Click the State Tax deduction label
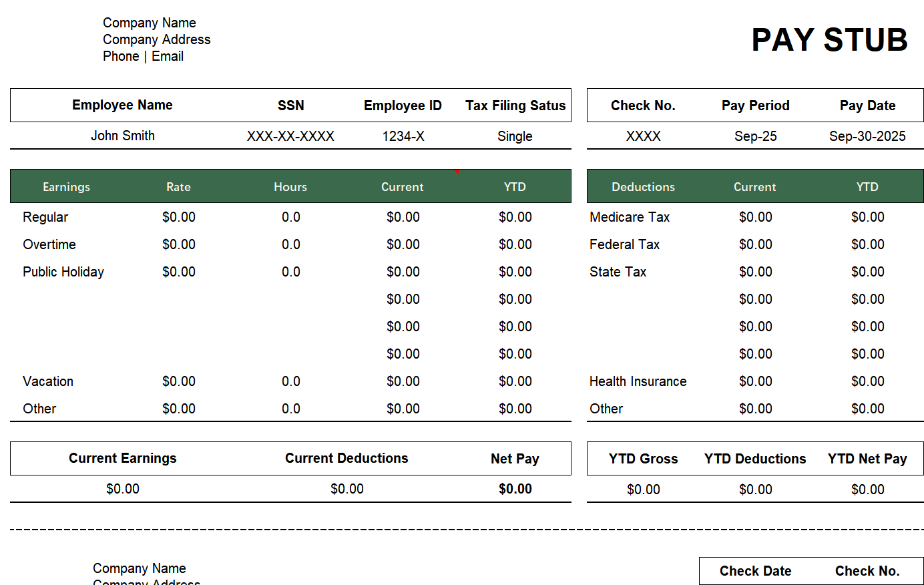924x585 pixels. pos(618,272)
